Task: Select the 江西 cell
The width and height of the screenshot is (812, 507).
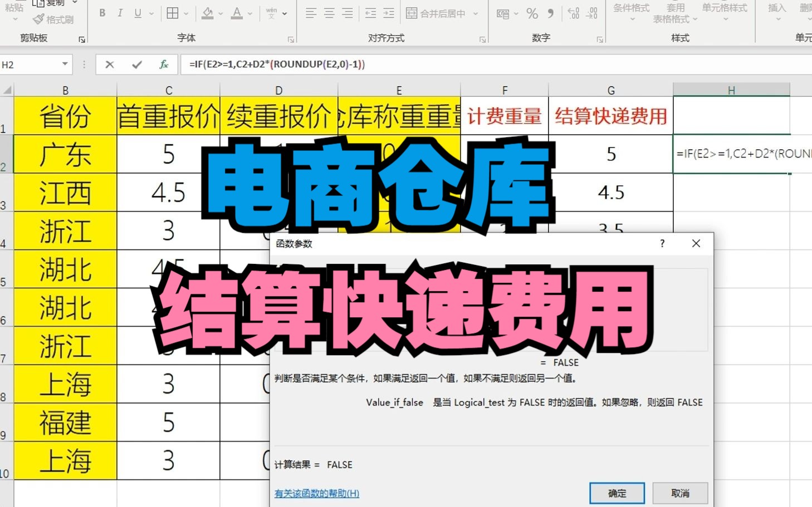Action: [x=65, y=193]
